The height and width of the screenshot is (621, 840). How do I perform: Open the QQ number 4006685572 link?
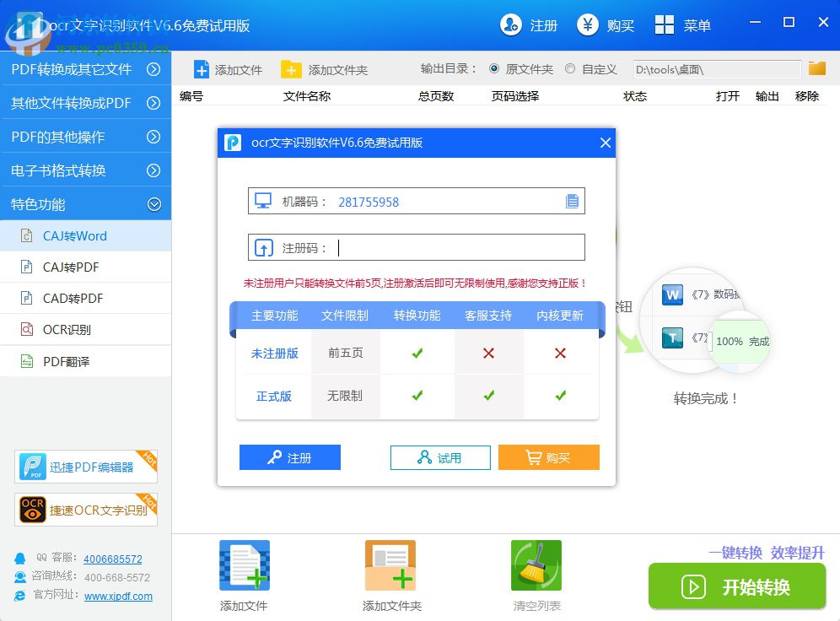pyautogui.click(x=112, y=559)
